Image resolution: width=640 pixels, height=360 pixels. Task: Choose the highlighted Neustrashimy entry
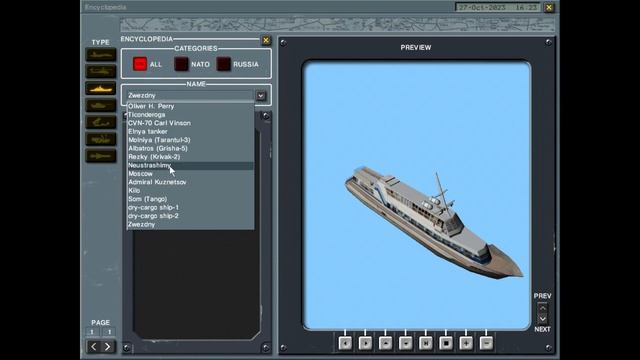tap(191, 165)
